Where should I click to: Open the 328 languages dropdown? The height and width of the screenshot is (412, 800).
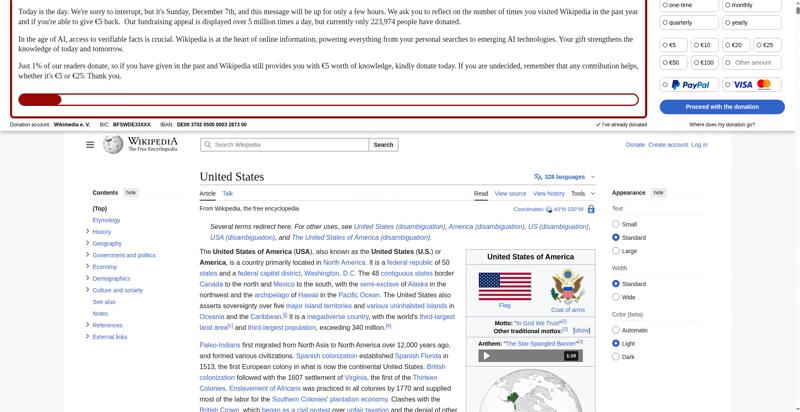coord(565,177)
